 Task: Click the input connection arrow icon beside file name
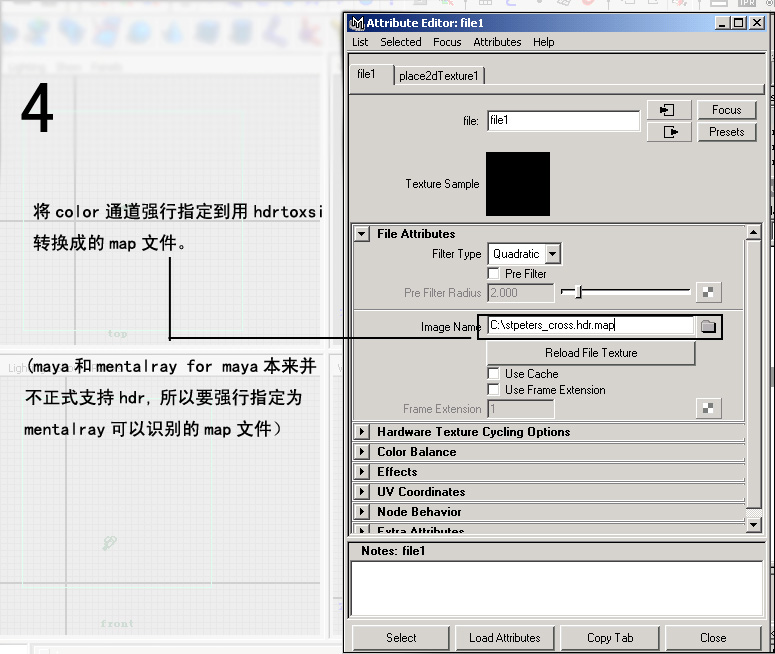point(669,110)
